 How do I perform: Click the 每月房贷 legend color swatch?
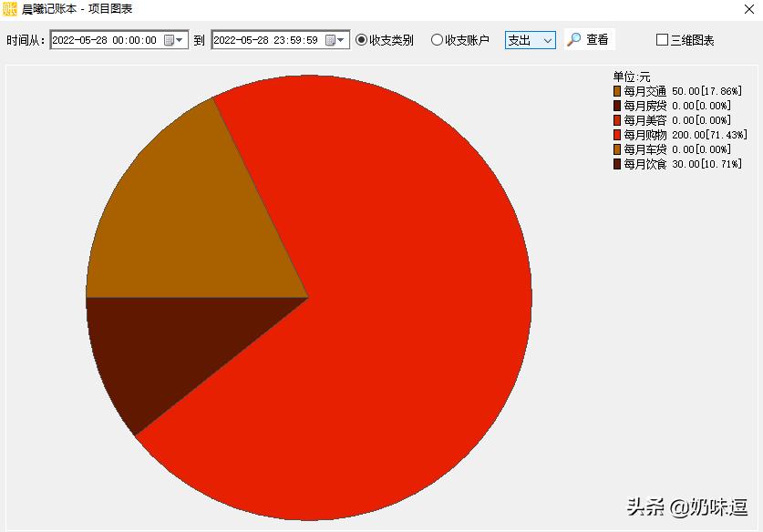coord(617,106)
